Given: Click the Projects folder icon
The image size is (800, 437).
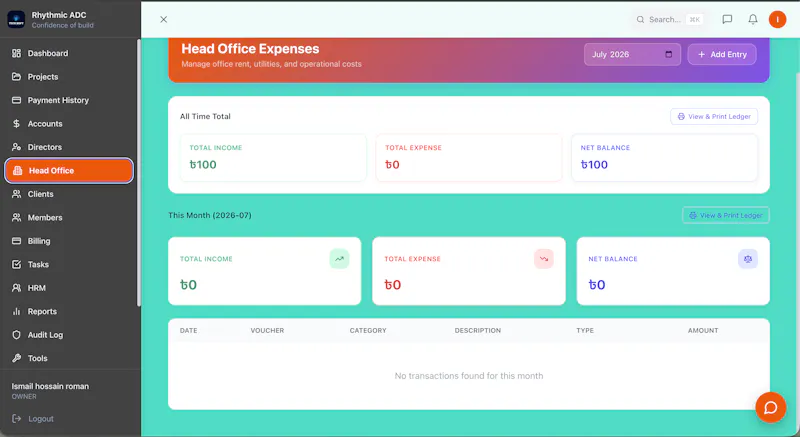Looking at the screenshot, I should click(16, 76).
